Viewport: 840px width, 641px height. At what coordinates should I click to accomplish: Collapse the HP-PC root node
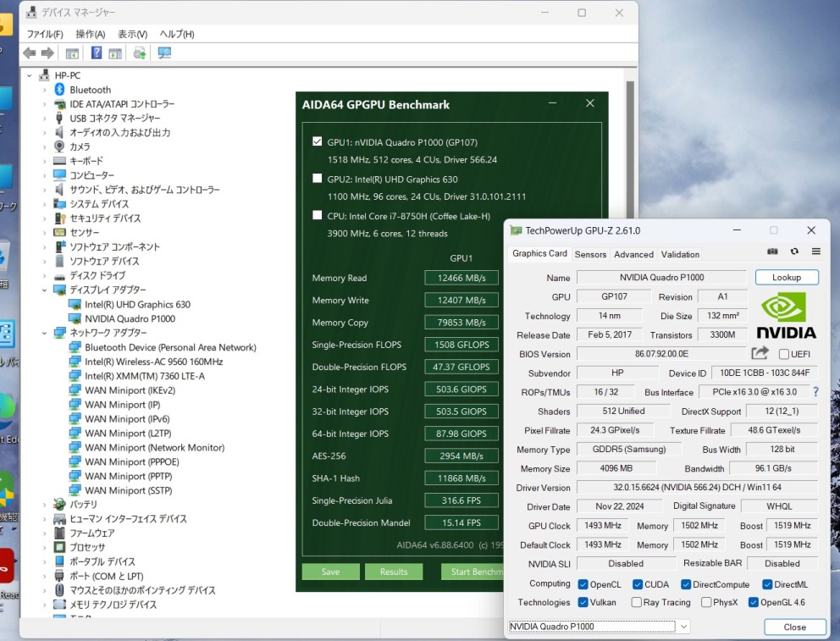pos(30,75)
